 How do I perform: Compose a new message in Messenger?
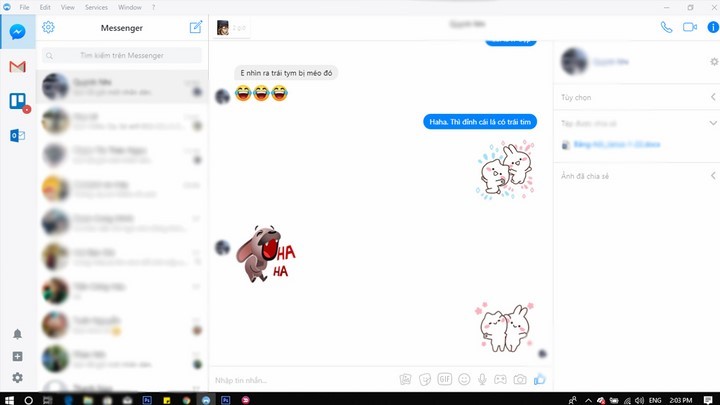click(x=196, y=27)
